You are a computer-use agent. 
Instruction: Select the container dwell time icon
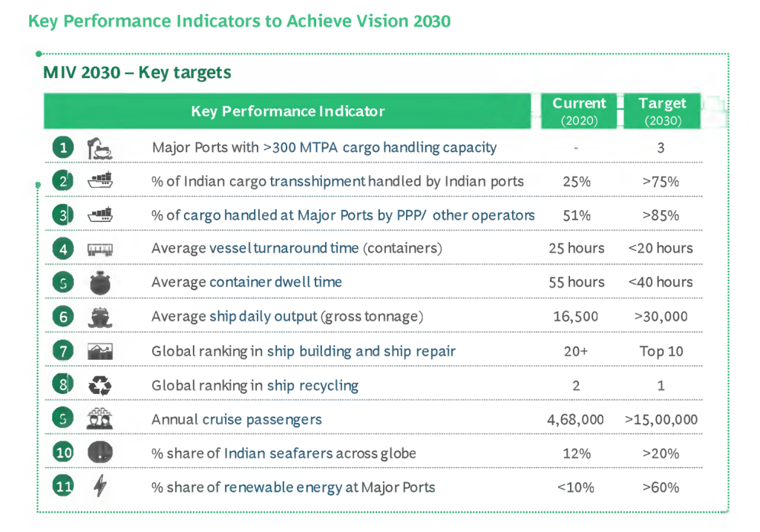click(x=99, y=283)
